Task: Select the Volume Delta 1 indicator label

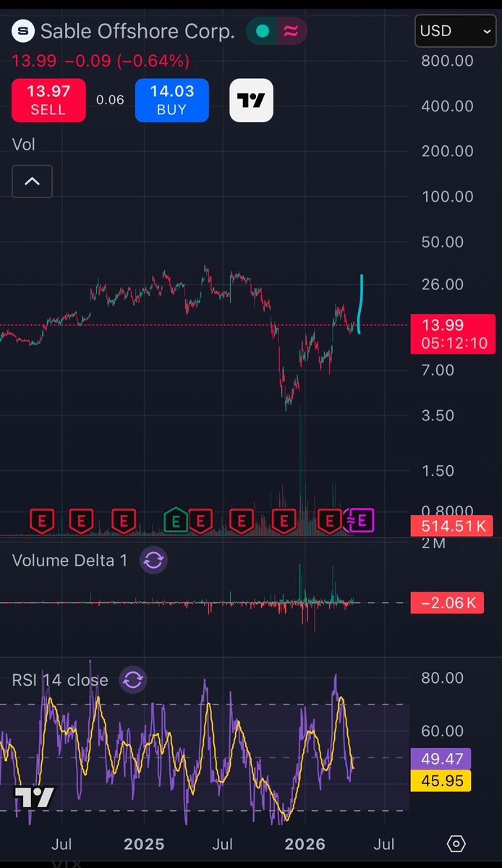Action: [69, 560]
